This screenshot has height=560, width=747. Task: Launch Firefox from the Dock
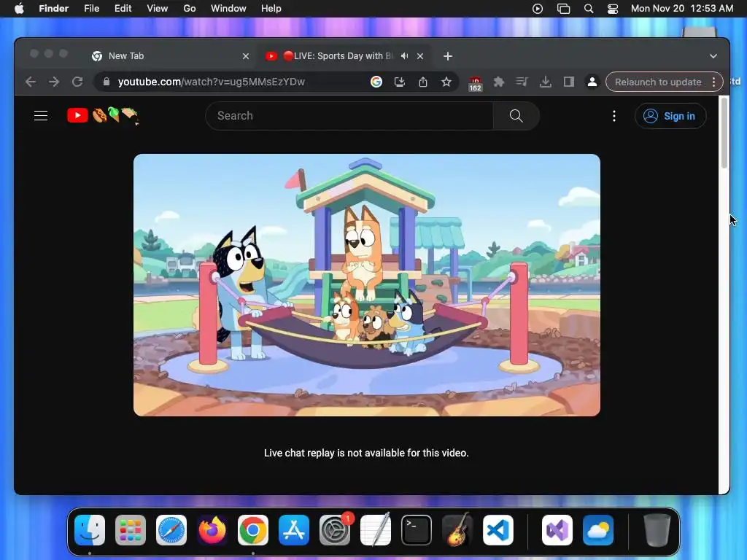(212, 530)
